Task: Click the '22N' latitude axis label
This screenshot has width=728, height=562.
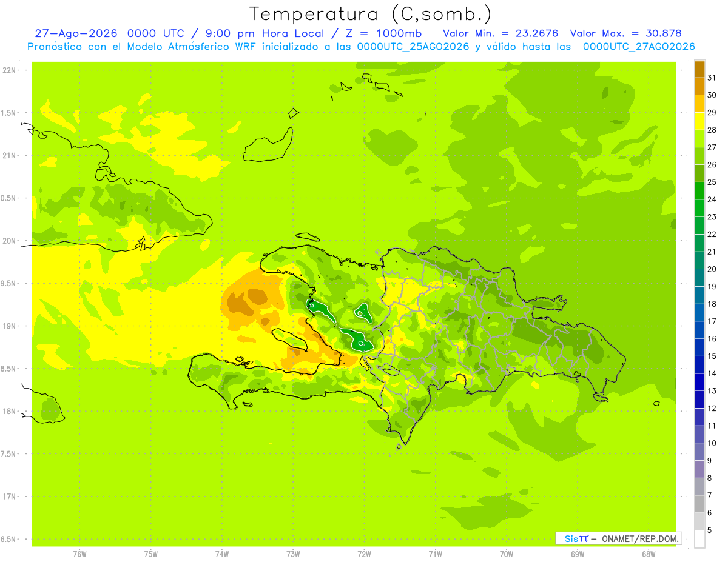Action: [x=10, y=70]
